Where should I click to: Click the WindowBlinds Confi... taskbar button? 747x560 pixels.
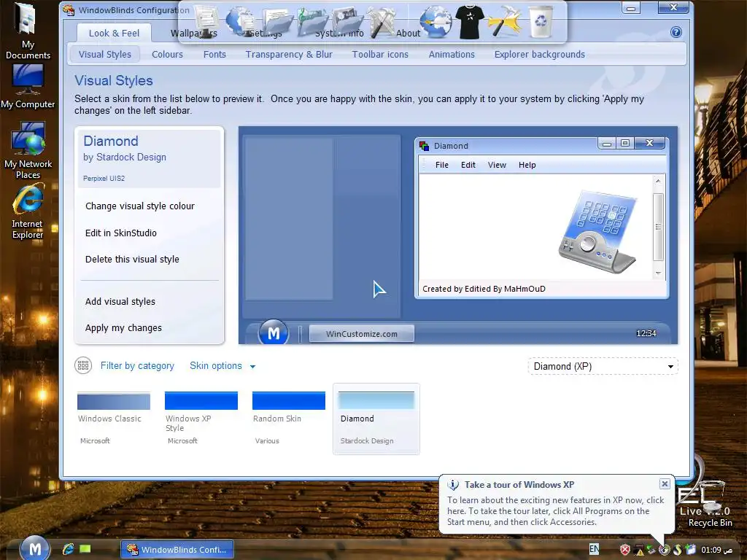coord(177,550)
